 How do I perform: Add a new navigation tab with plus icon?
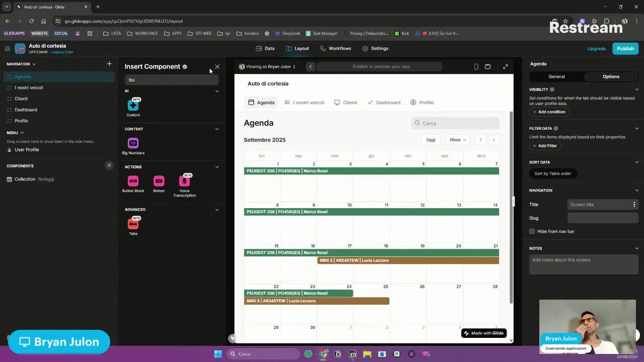(x=109, y=64)
